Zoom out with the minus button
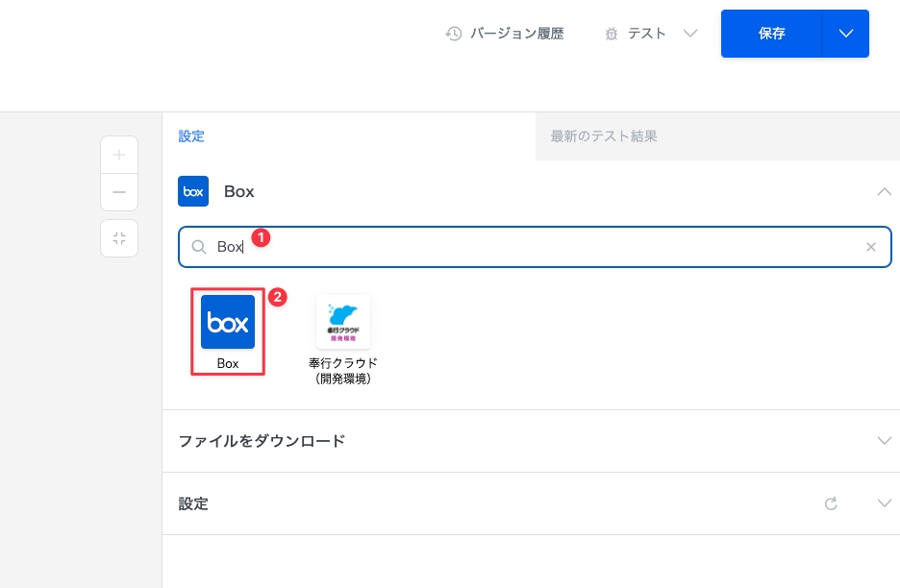Screen dimensions: 900x588 pos(119,192)
